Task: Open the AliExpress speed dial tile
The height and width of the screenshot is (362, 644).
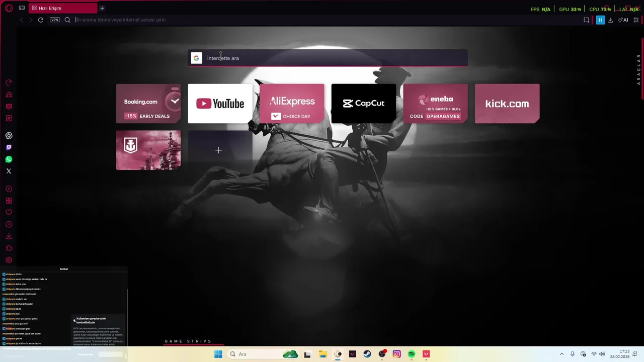Action: coord(292,104)
